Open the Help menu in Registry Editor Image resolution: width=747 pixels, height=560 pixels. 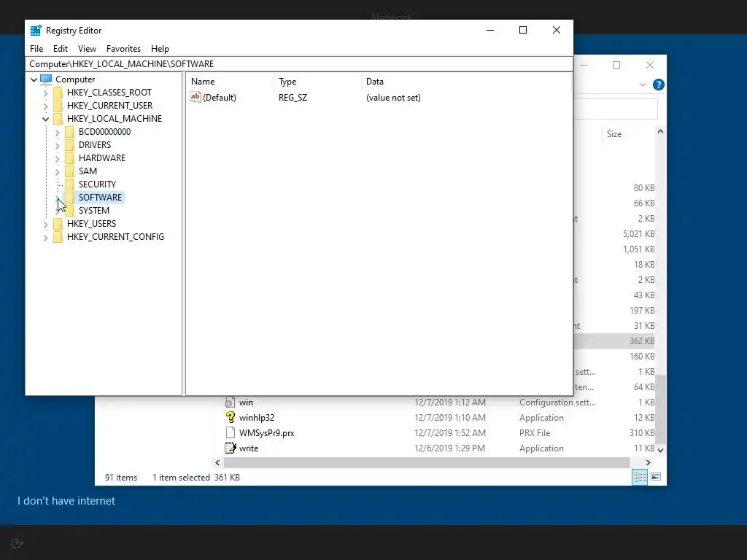[160, 49]
